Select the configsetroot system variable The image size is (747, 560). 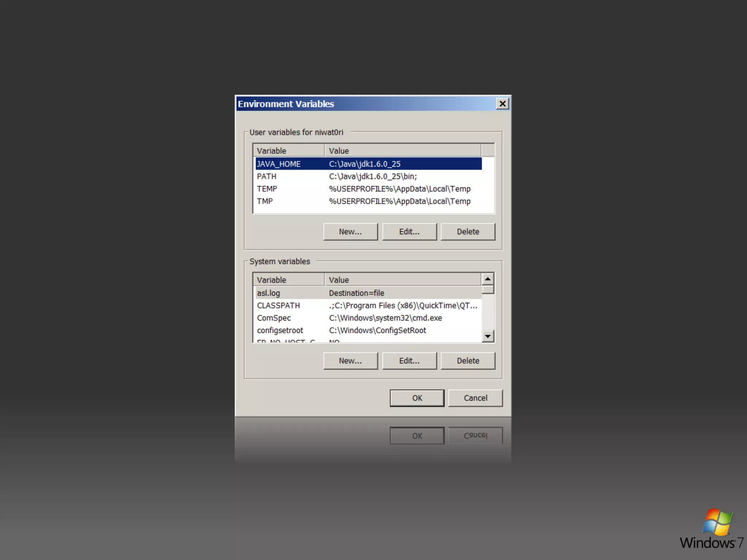[280, 330]
